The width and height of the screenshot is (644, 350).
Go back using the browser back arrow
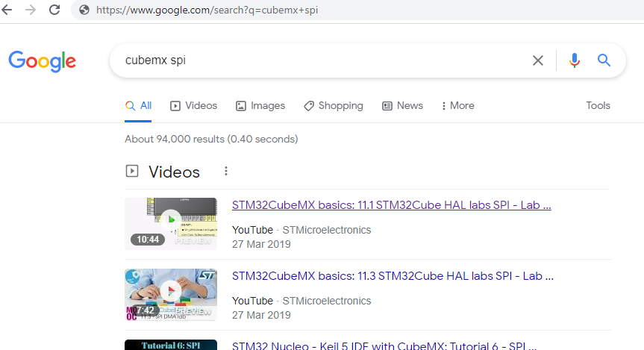[x=7, y=10]
